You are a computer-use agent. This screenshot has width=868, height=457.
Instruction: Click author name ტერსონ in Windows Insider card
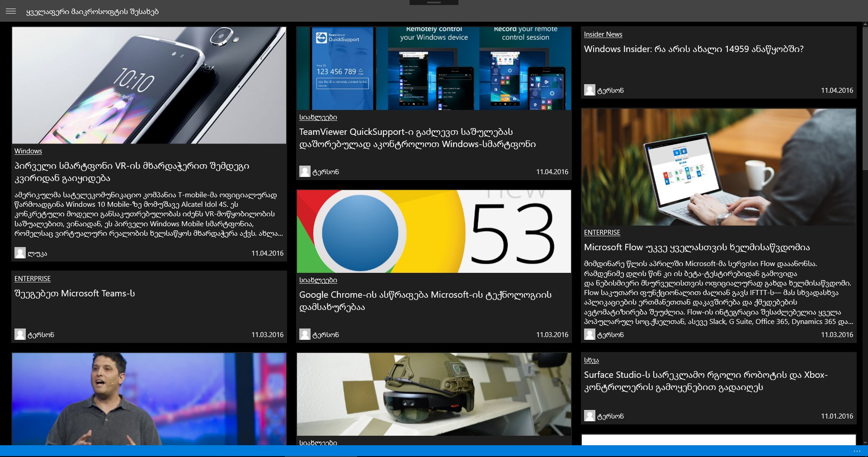pos(610,90)
